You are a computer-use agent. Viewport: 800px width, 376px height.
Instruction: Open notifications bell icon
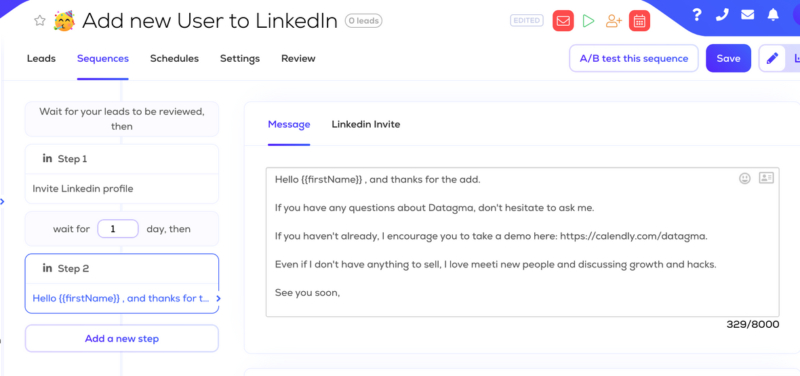tap(773, 15)
